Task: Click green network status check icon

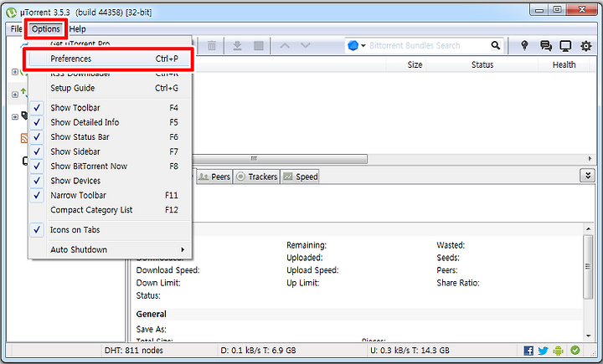Action: coord(575,350)
